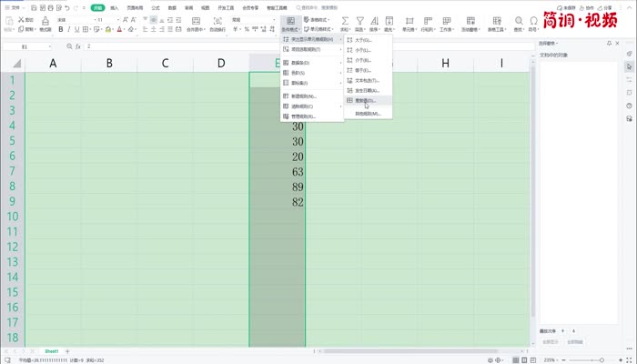Click the Filter (筛选) funnel icon
The height and width of the screenshot is (364, 637).
point(360,21)
